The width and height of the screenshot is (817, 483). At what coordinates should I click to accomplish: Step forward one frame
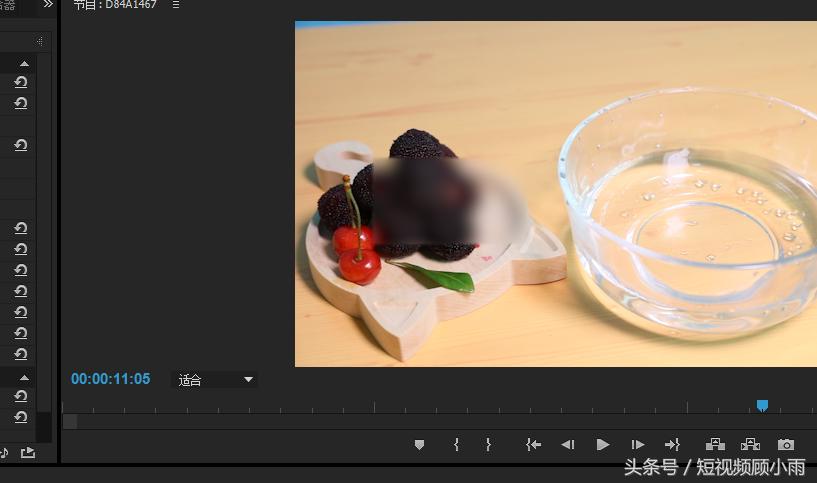click(638, 444)
